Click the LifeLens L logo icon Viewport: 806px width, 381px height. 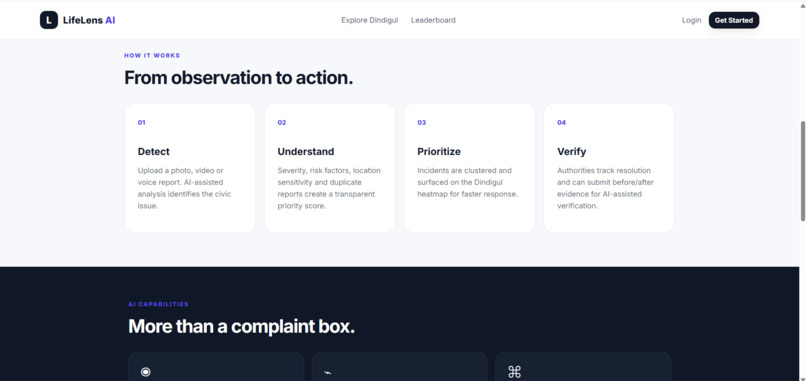point(49,20)
